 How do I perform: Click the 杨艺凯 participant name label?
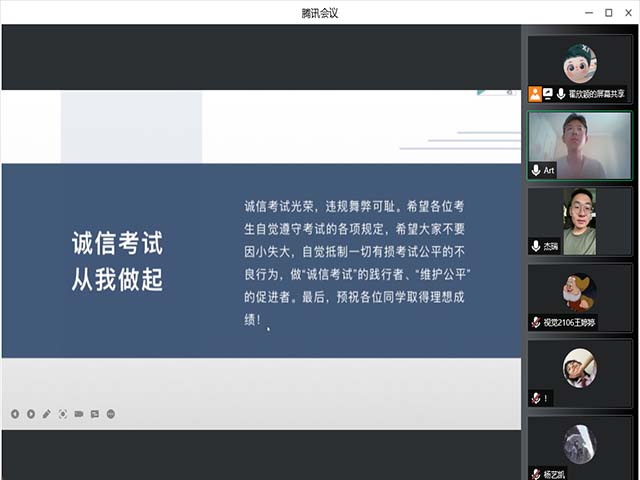pos(554,474)
